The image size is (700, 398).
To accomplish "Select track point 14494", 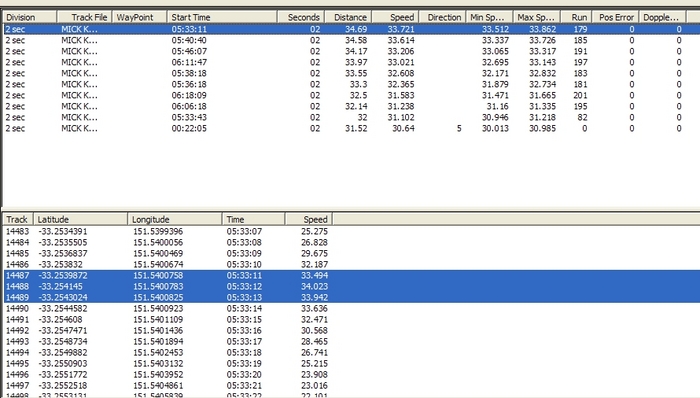I will pyautogui.click(x=352, y=352).
